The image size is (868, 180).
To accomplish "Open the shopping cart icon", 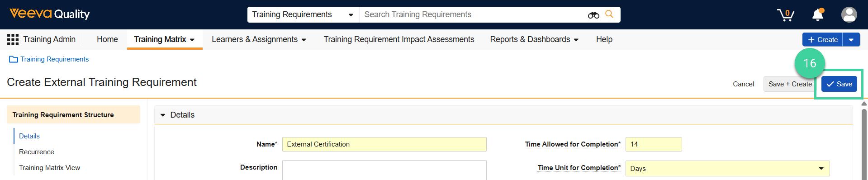I will (786, 15).
